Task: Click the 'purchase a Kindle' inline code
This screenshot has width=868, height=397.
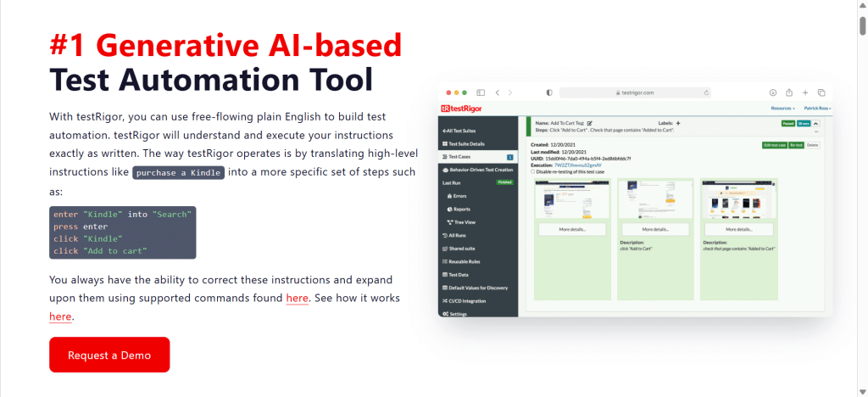Action: 178,172
